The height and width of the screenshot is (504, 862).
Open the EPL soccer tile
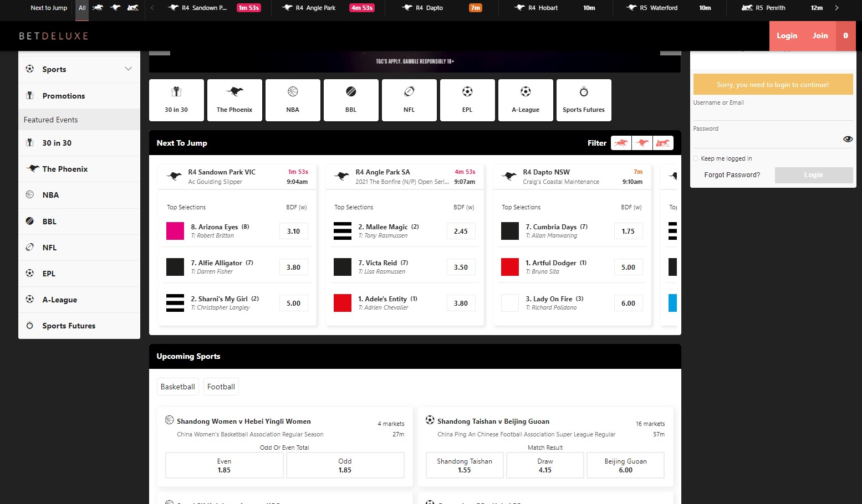[x=467, y=100]
